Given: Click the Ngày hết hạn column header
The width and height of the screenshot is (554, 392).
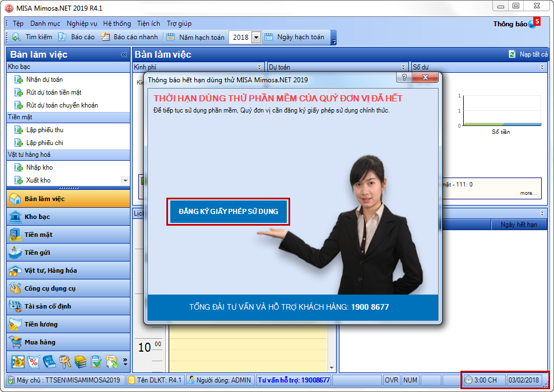Looking at the screenshot, I should click(x=519, y=225).
